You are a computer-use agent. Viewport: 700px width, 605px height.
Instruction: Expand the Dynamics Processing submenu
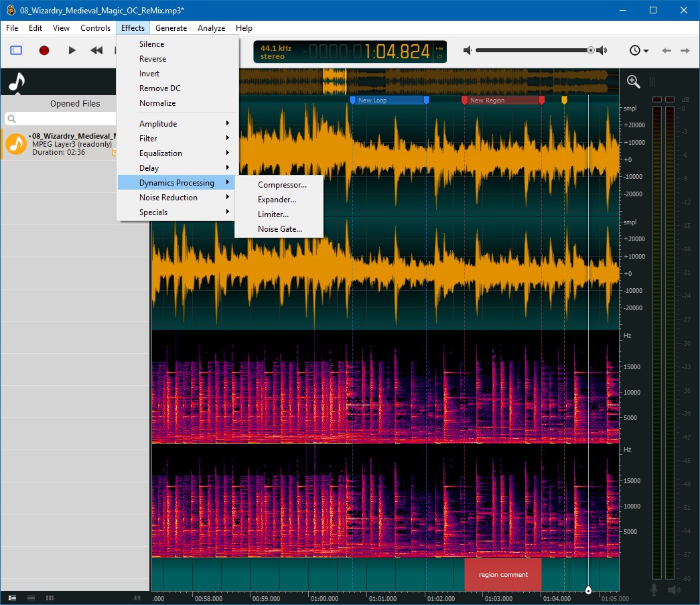click(176, 182)
